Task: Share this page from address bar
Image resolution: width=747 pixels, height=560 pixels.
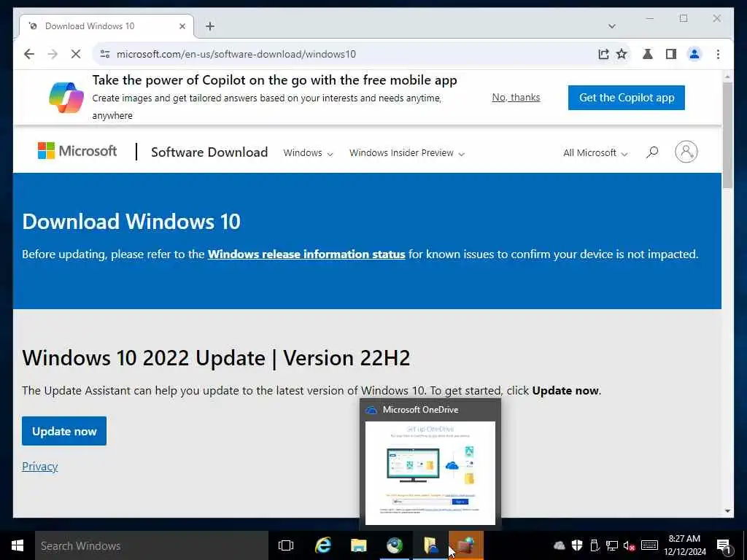Action: (603, 54)
